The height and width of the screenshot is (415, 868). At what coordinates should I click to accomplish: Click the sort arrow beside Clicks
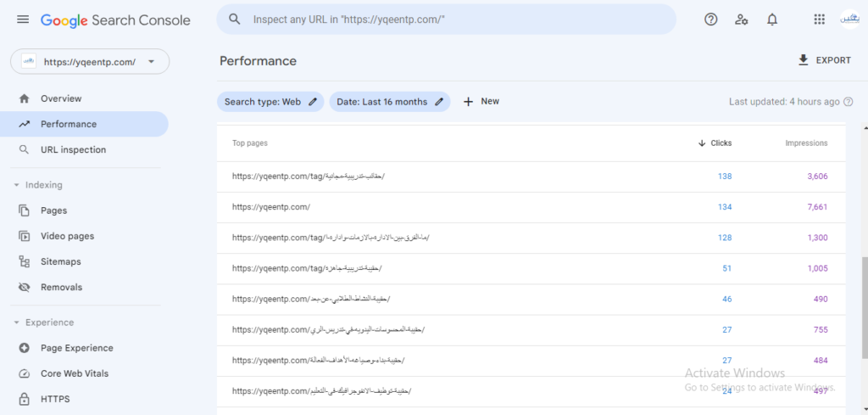(702, 143)
